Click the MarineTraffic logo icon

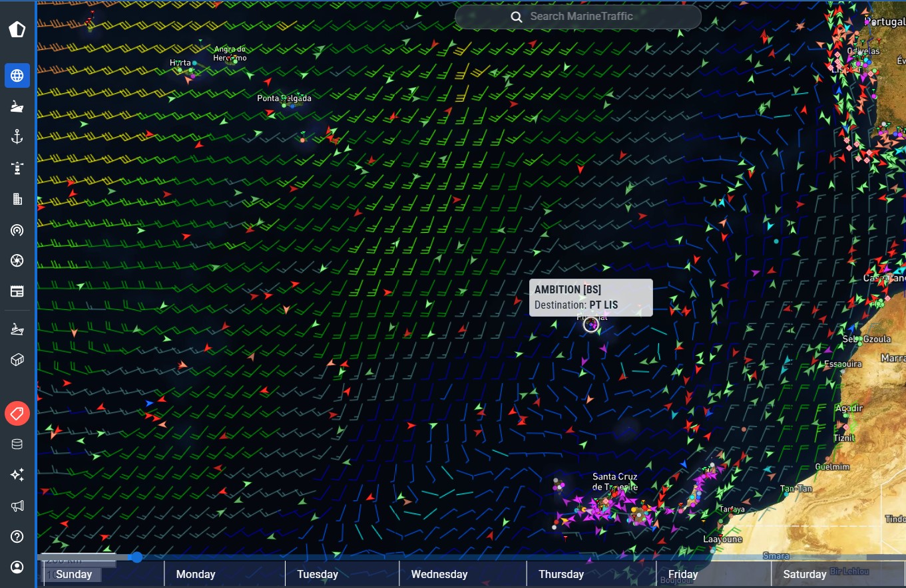[17, 29]
